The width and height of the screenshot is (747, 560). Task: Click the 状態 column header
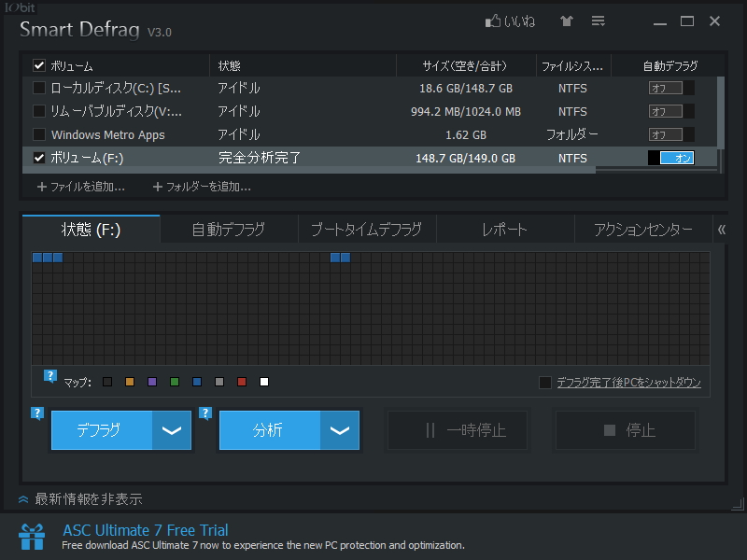303,65
